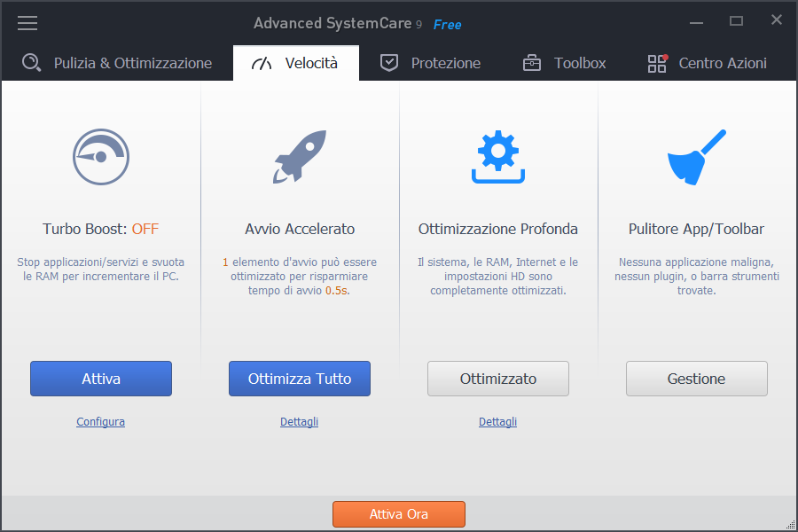
Task: Activate Turbo Boost with the Attiva button
Action: [x=101, y=379]
